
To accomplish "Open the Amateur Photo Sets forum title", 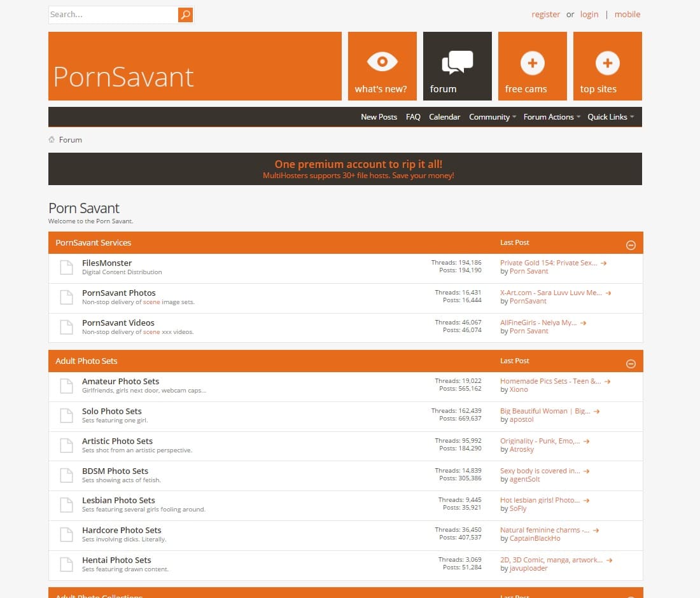I will pyautogui.click(x=120, y=381).
